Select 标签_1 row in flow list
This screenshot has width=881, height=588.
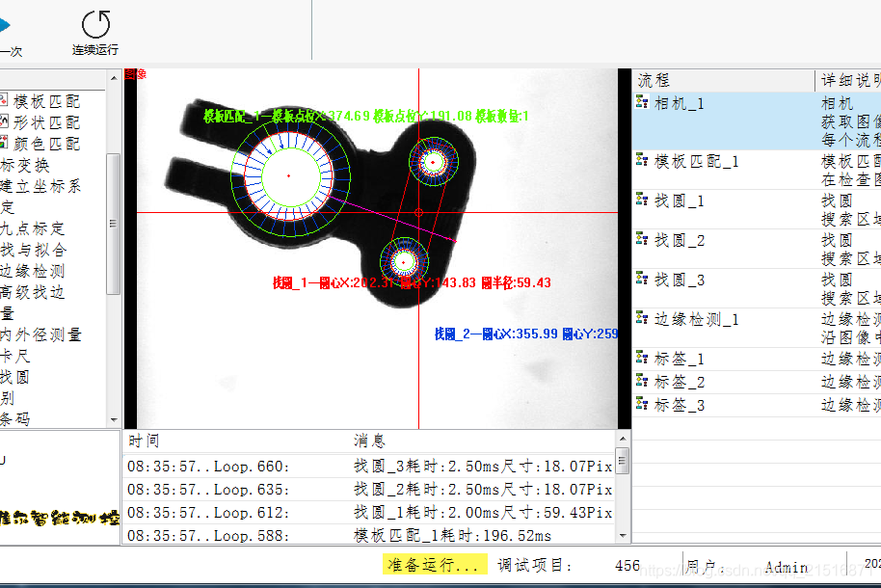tap(757, 359)
